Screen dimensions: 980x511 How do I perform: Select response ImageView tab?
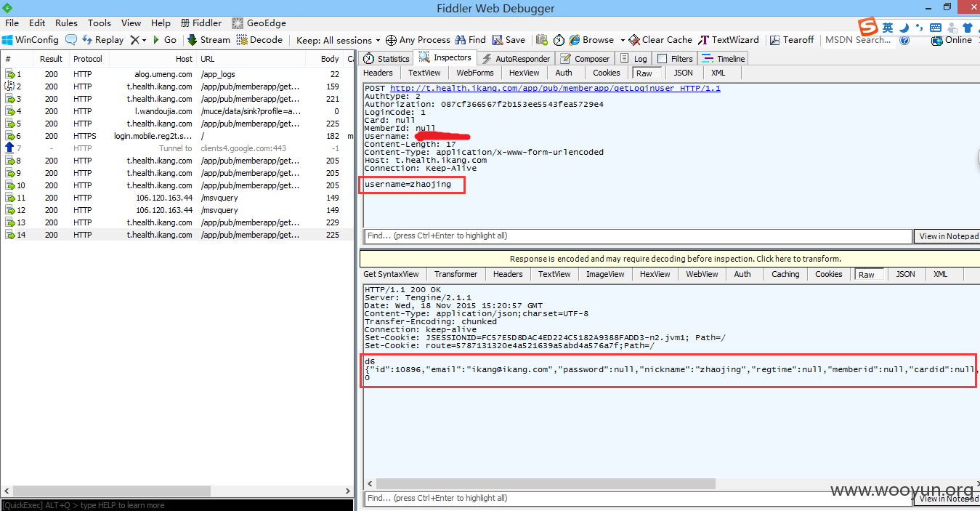click(605, 274)
